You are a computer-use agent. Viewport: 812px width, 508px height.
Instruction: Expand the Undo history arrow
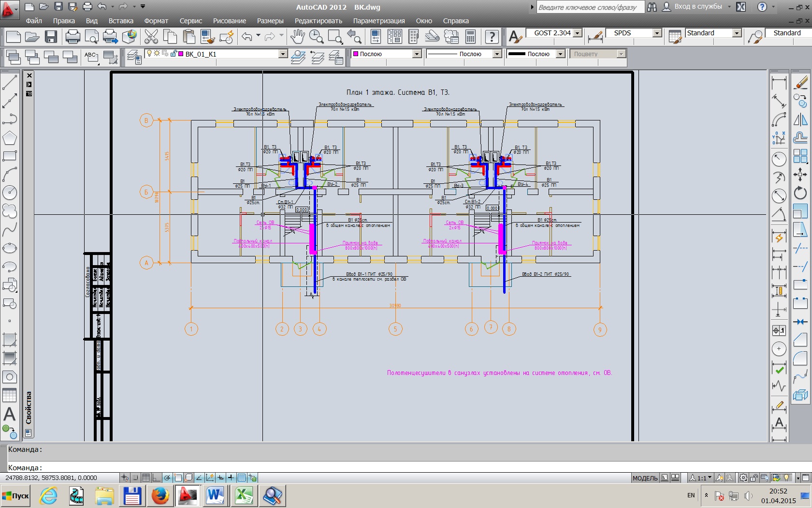258,36
